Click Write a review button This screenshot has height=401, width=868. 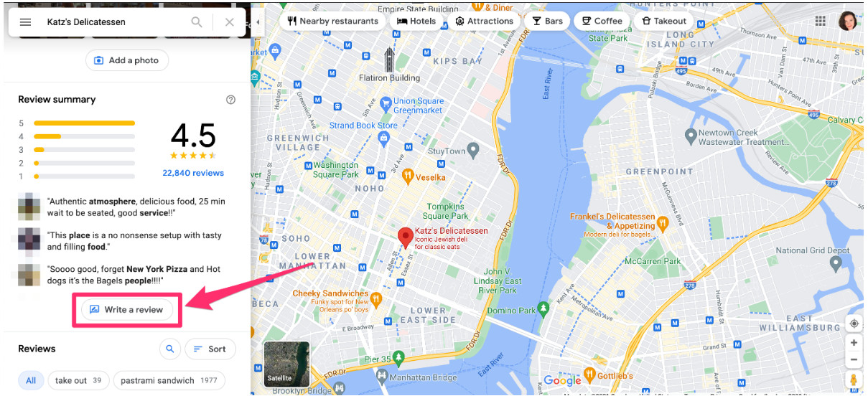(x=127, y=310)
